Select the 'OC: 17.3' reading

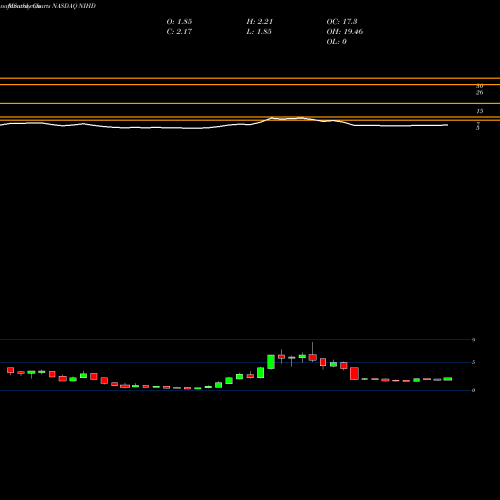[342, 22]
